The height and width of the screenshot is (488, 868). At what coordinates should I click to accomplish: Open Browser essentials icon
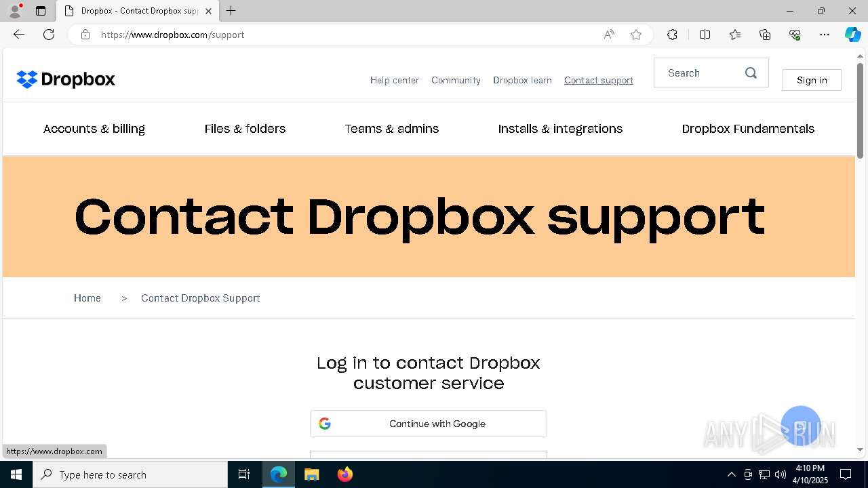pyautogui.click(x=795, y=35)
